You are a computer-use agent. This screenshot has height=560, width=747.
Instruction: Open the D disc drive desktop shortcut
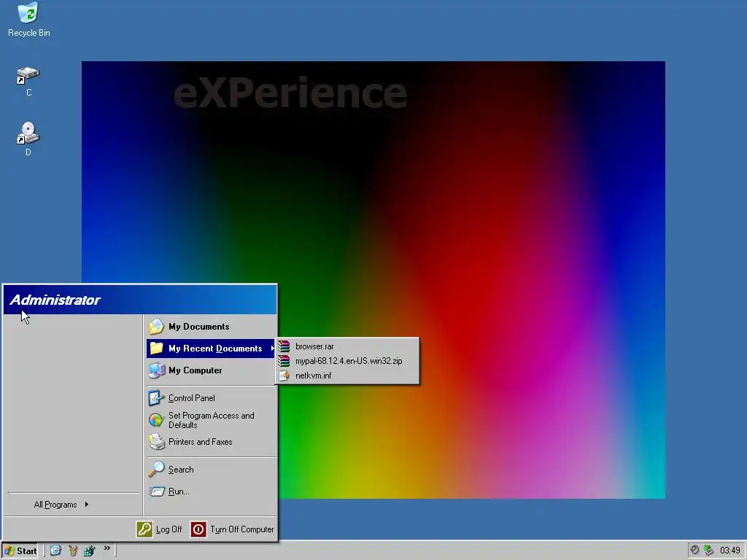[x=28, y=139]
